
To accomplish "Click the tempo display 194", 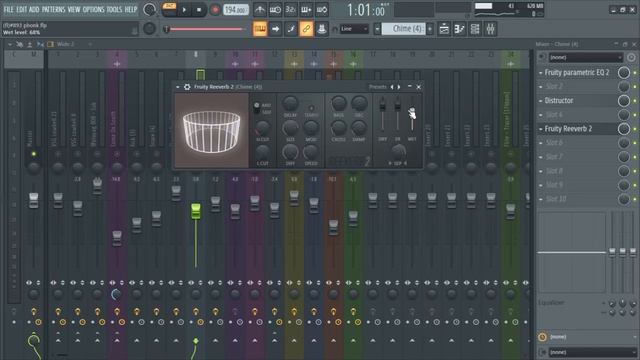I will click(236, 9).
